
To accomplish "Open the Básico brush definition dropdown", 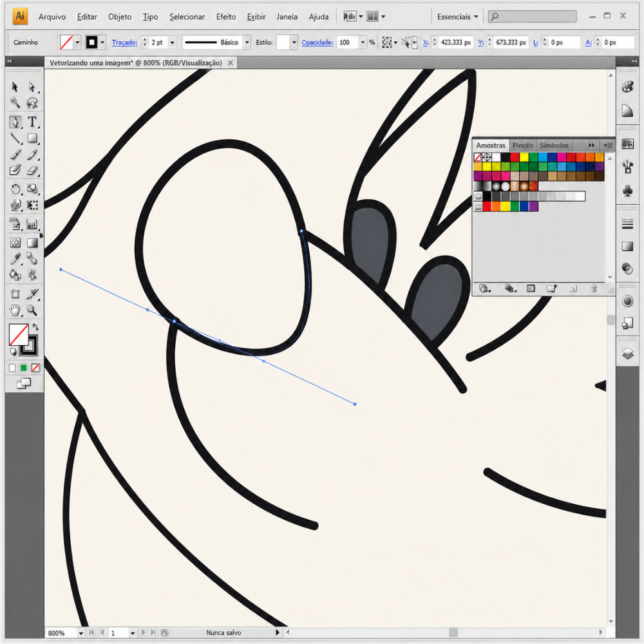I will 247,43.
